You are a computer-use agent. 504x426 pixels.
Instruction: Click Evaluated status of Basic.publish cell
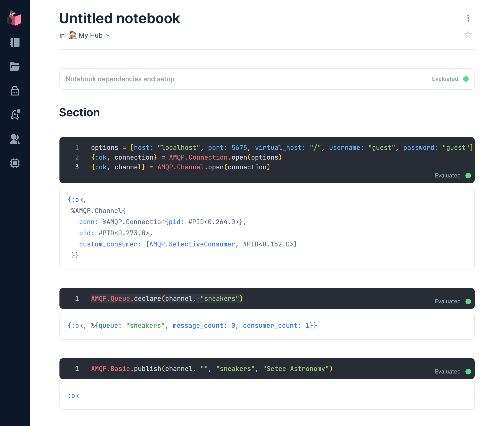click(448, 371)
